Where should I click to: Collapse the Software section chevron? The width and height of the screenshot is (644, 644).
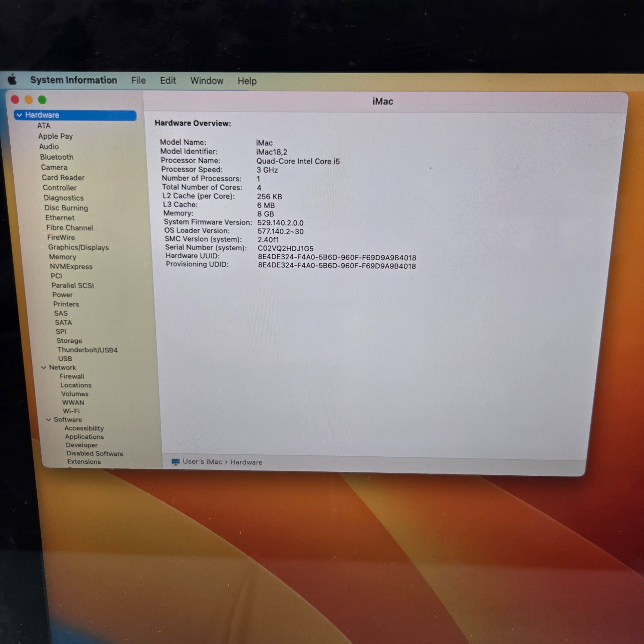pyautogui.click(x=49, y=419)
